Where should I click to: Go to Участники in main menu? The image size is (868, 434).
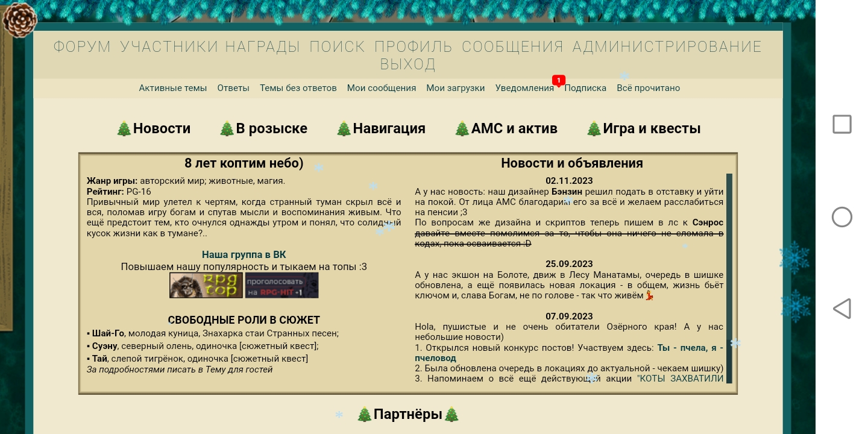(x=169, y=47)
